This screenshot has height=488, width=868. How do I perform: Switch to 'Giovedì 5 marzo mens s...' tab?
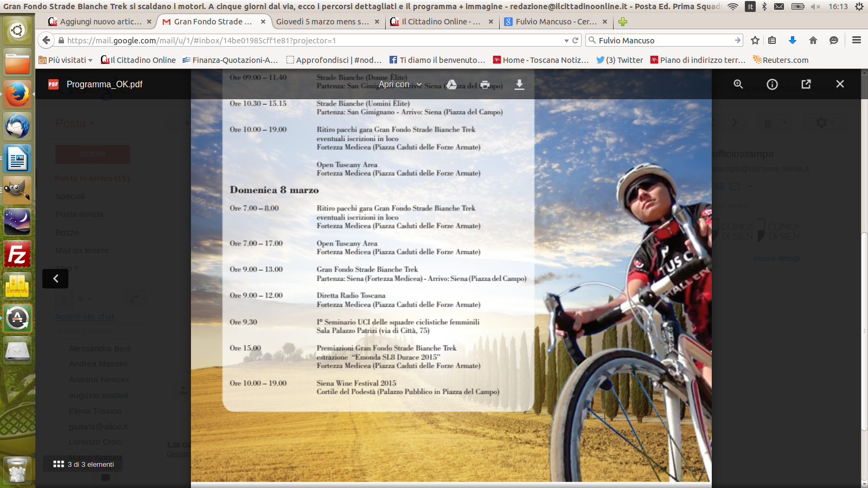[x=327, y=22]
